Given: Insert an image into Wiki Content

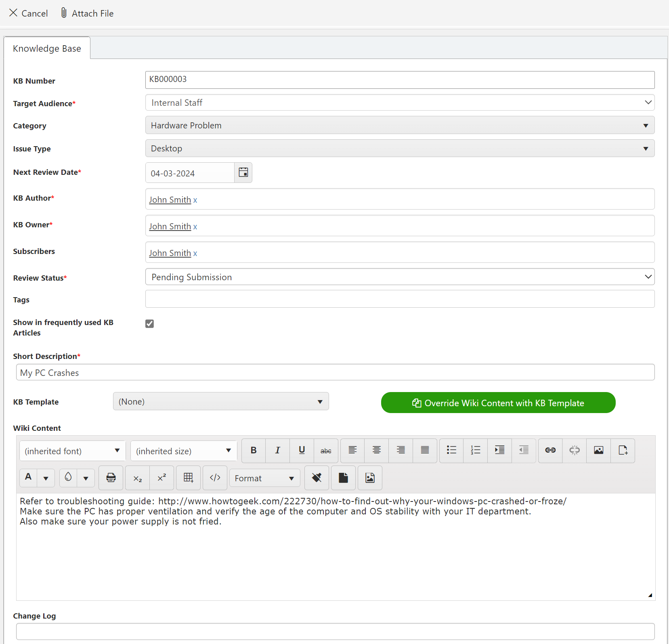Looking at the screenshot, I should tap(598, 450).
